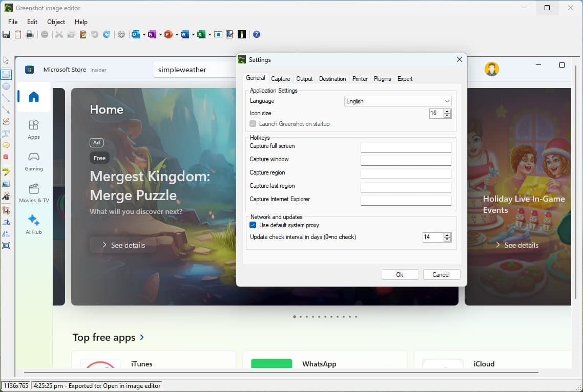Confirm settings with the Ok button
This screenshot has width=583, height=392.
[x=400, y=274]
